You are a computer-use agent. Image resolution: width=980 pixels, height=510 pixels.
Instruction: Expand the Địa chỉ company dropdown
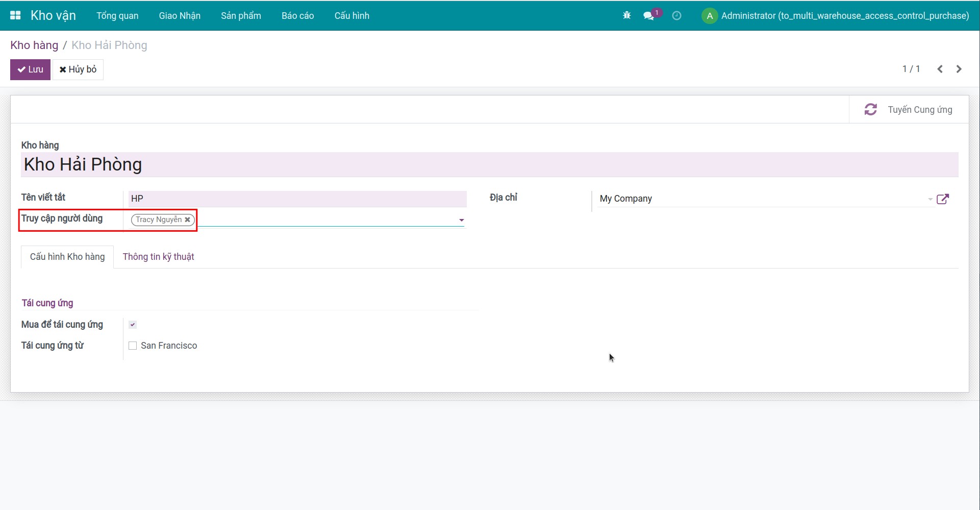click(930, 199)
